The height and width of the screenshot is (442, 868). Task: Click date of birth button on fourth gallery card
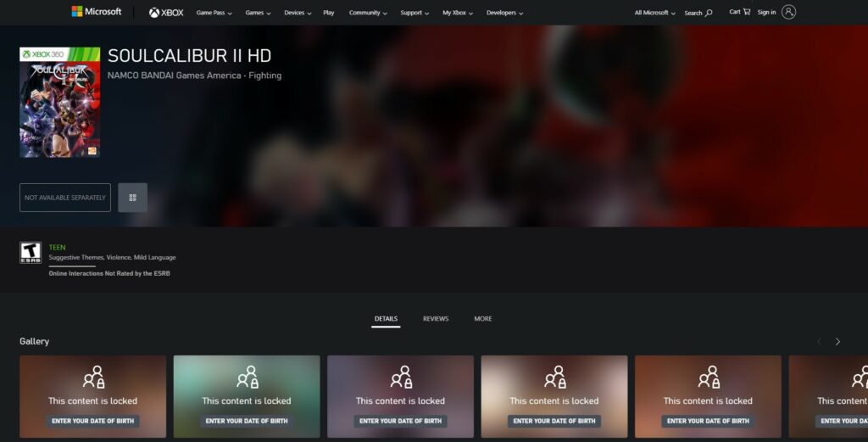point(554,421)
